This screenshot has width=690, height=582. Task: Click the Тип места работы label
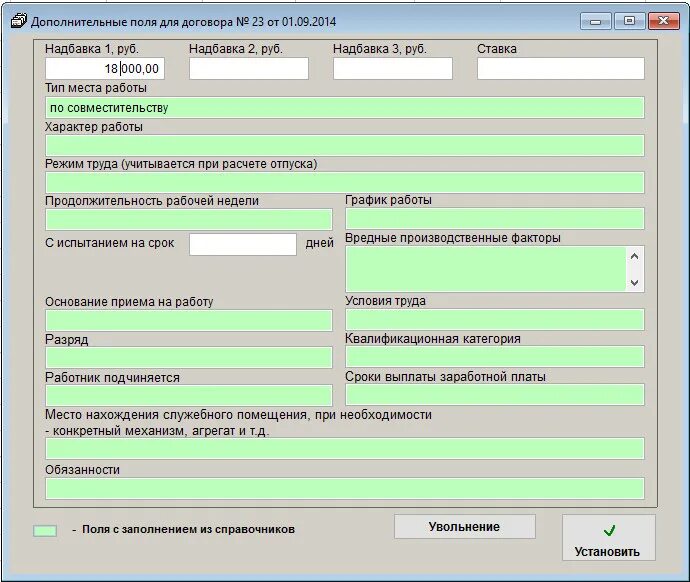[x=96, y=88]
